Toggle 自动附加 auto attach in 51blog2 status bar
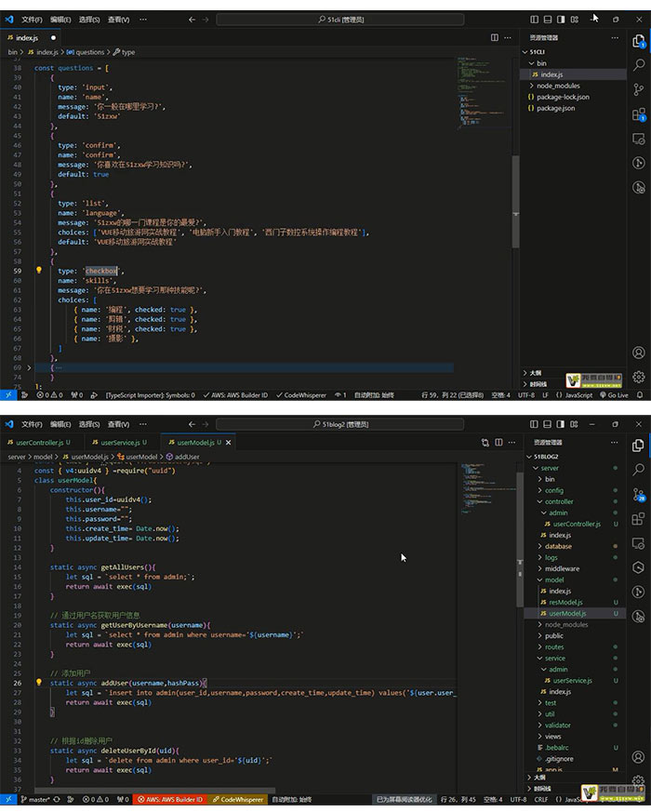Screen dimensions: 651x812 point(292,800)
